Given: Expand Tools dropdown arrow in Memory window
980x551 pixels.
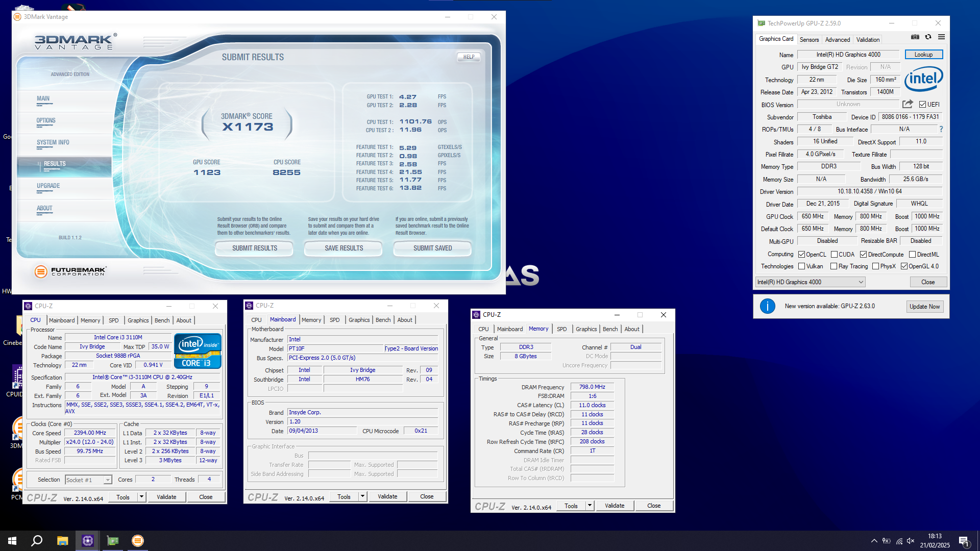Looking at the screenshot, I should (590, 506).
